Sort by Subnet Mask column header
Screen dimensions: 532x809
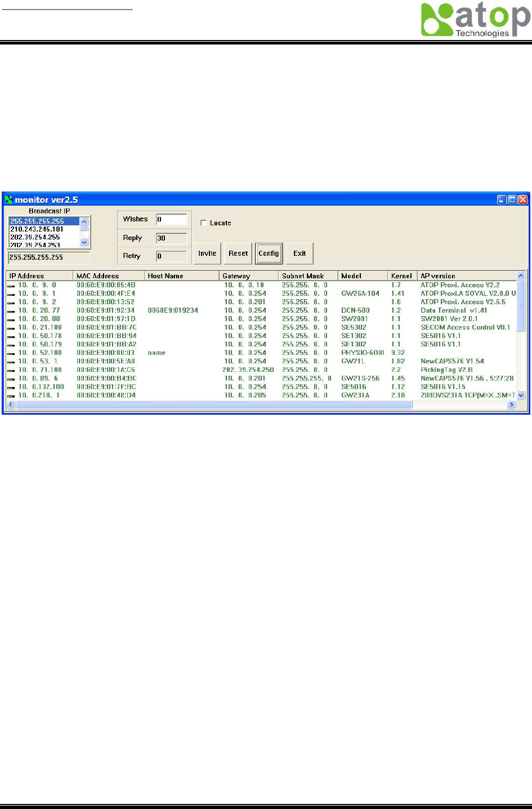[x=308, y=276]
